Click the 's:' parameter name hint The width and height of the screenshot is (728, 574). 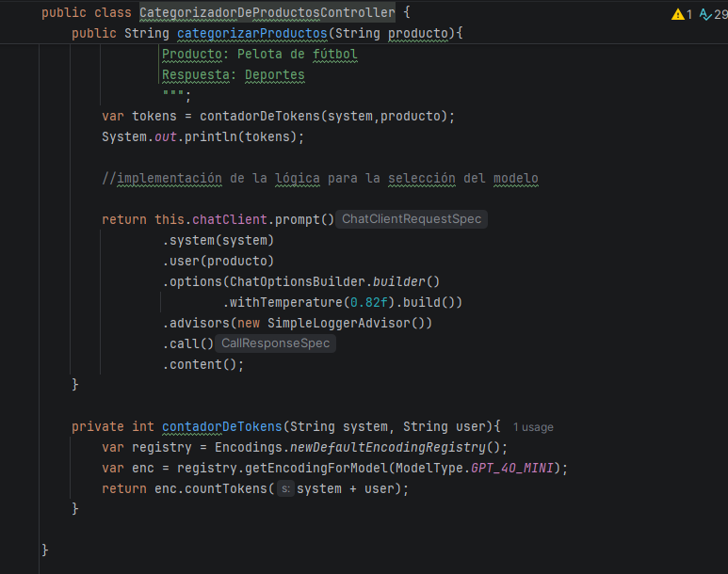point(285,488)
